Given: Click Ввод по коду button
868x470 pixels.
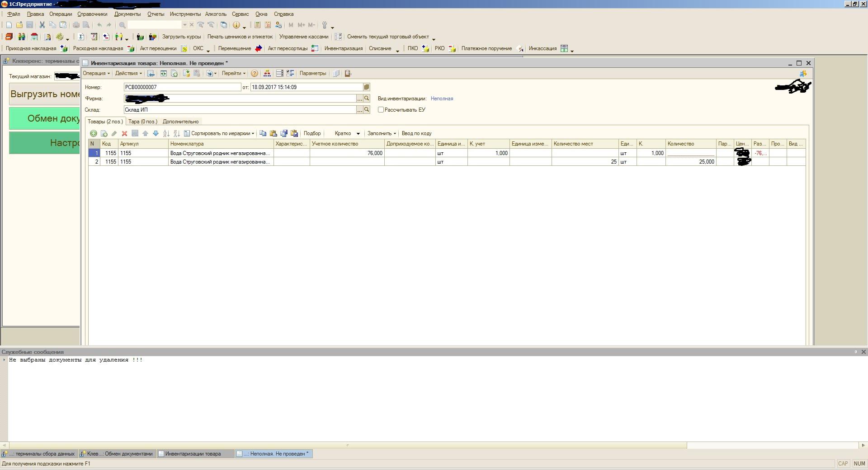Looking at the screenshot, I should [416, 133].
